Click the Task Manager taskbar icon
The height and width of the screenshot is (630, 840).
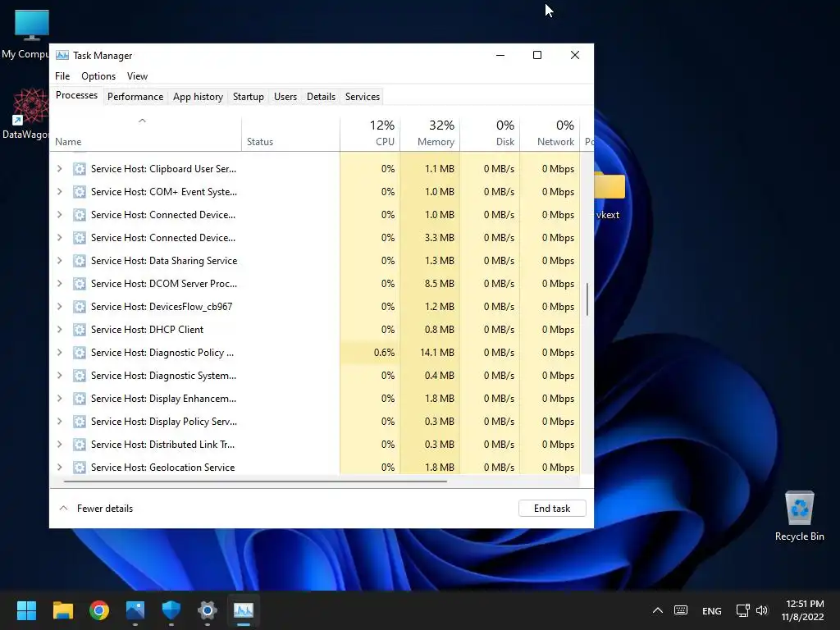[243, 610]
